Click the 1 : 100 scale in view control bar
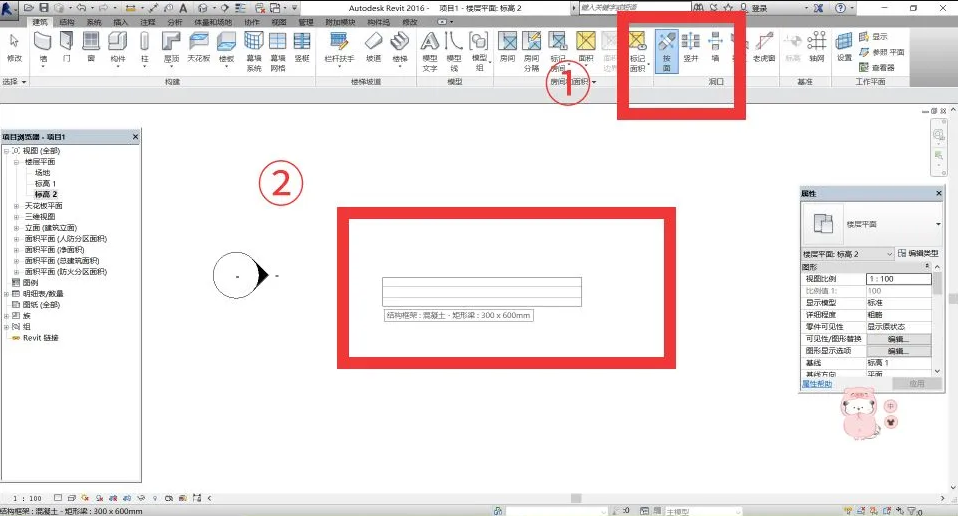This screenshot has width=958, height=516. coord(27,498)
